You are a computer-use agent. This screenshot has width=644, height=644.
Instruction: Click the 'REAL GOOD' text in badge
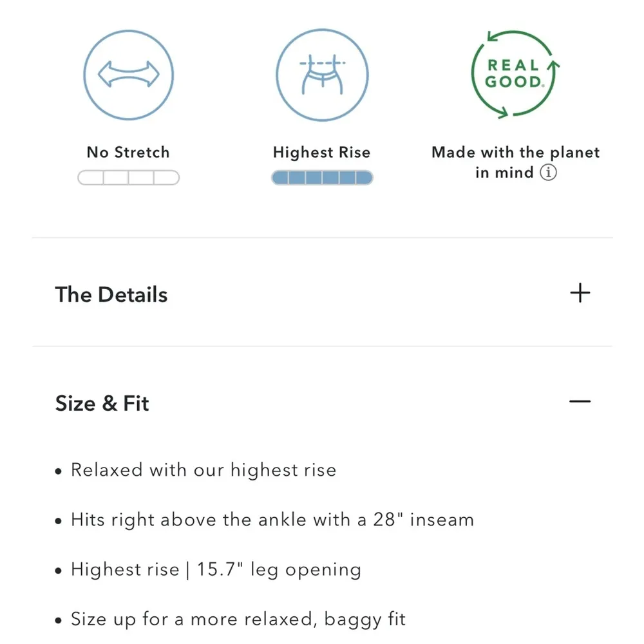pyautogui.click(x=513, y=73)
